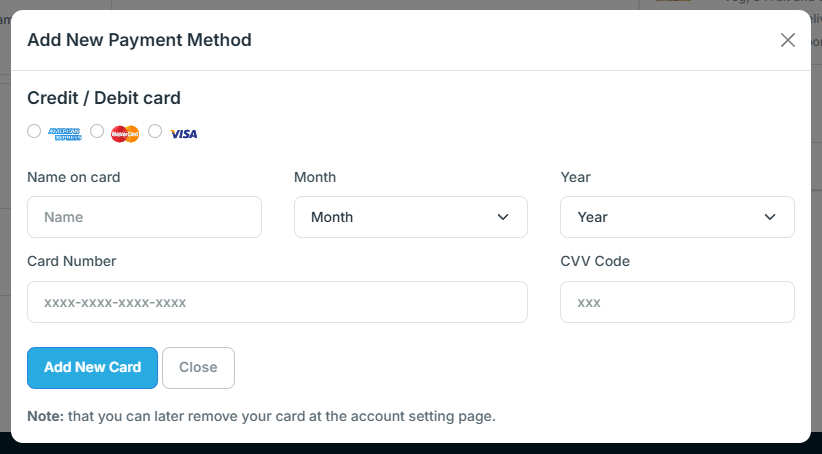Open the Year dropdown

point(677,217)
